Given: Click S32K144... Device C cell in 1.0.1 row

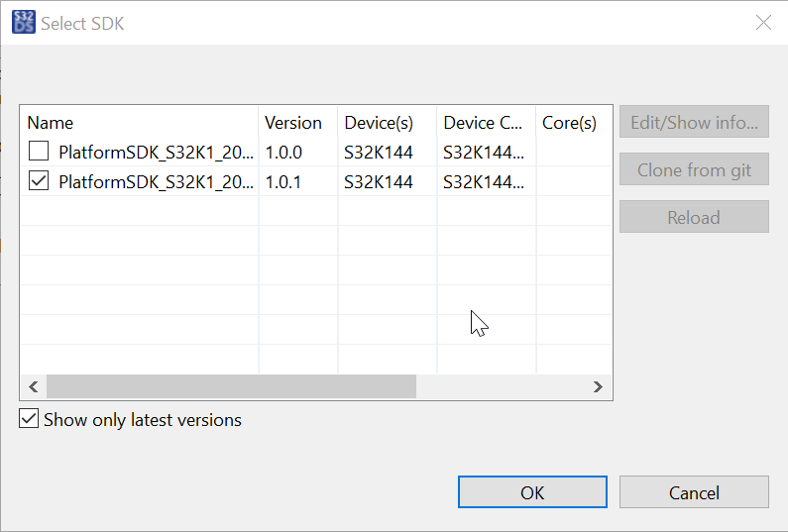Looking at the screenshot, I should 484,182.
